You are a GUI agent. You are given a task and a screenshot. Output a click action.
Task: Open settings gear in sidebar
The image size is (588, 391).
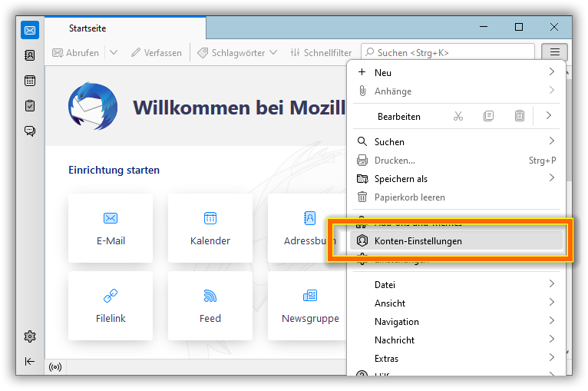point(30,336)
